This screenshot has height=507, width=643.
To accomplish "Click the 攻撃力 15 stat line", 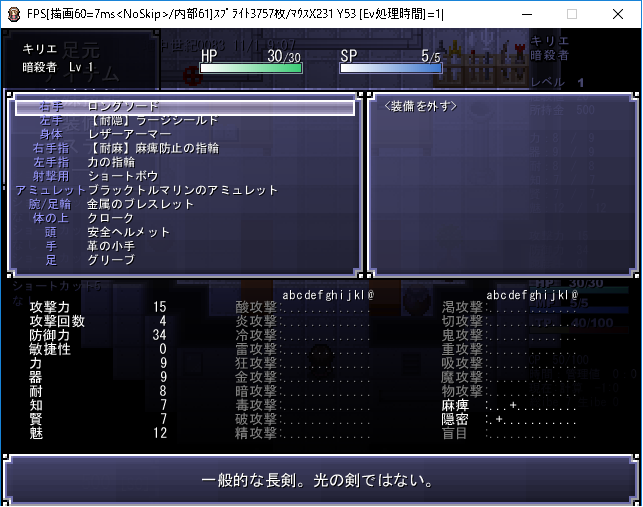I will click(x=98, y=307).
